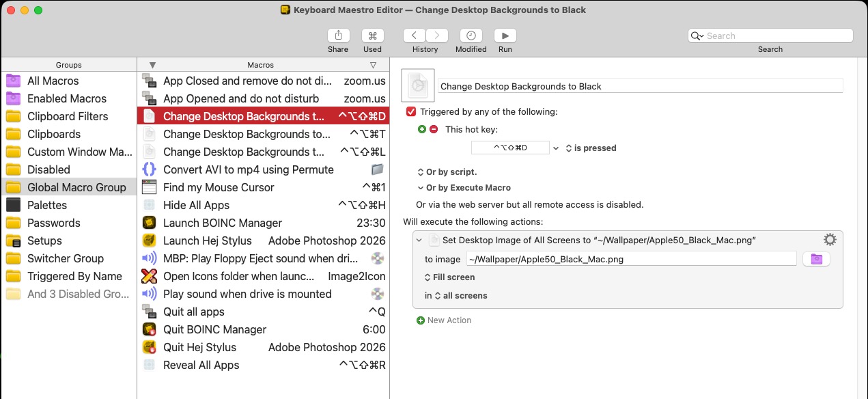Open the 'is pressed' dropdown
Viewport: 868px width, 399px height.
591,148
